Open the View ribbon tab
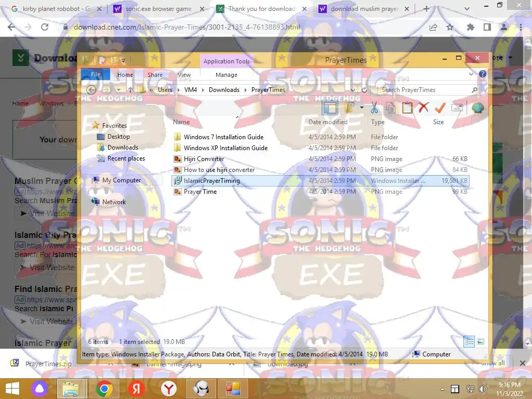 pos(184,75)
